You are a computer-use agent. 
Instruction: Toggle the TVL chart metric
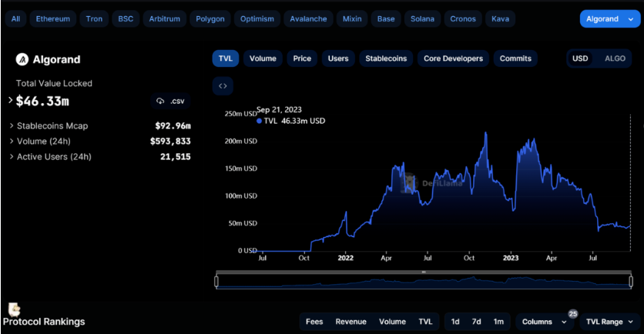coord(226,58)
